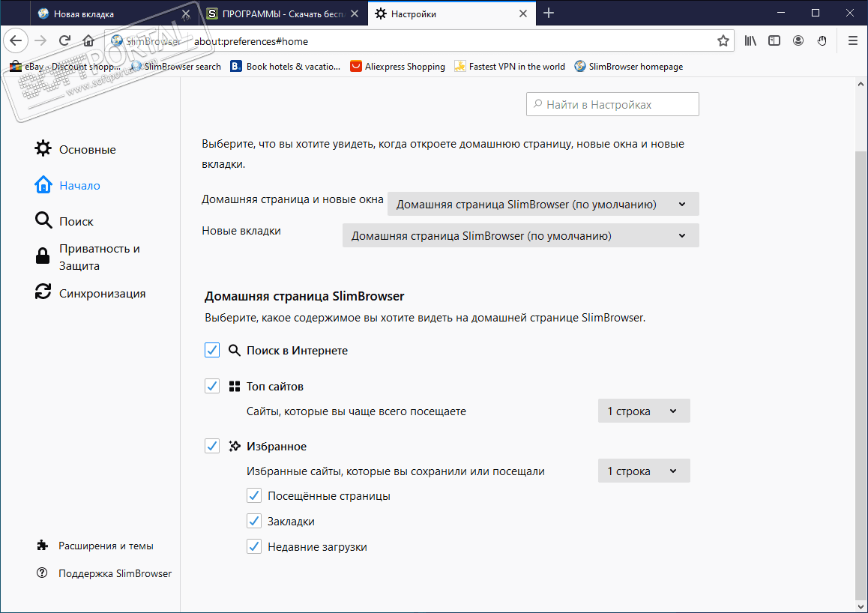Click the Найти в Настройках search field
868x613 pixels.
coord(612,105)
